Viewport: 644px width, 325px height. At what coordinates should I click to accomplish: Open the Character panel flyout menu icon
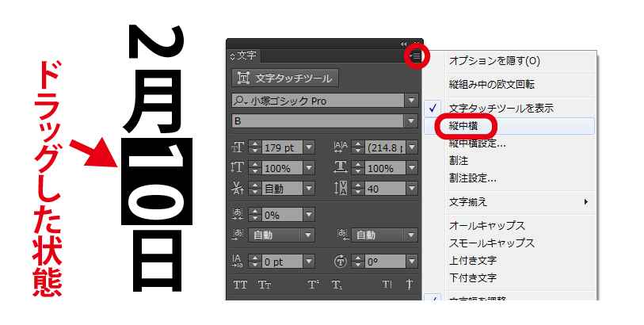[417, 55]
